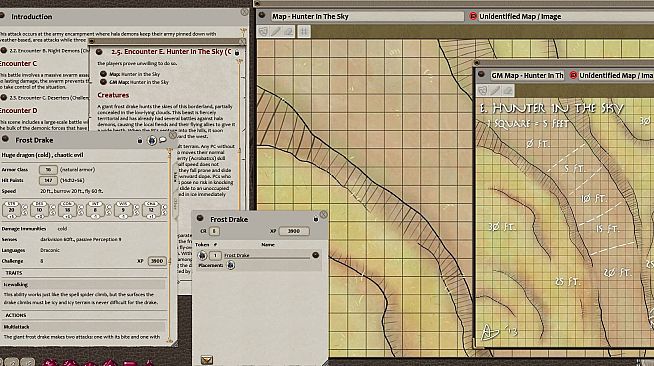Click XP 3900 field in encounter window
The width and height of the screenshot is (654, 366).
click(294, 231)
